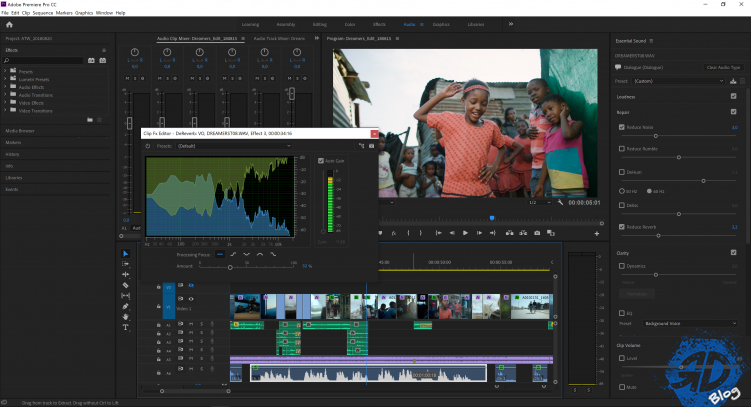Click the Home icon
This screenshot has height=407, width=751.
tap(9, 25)
